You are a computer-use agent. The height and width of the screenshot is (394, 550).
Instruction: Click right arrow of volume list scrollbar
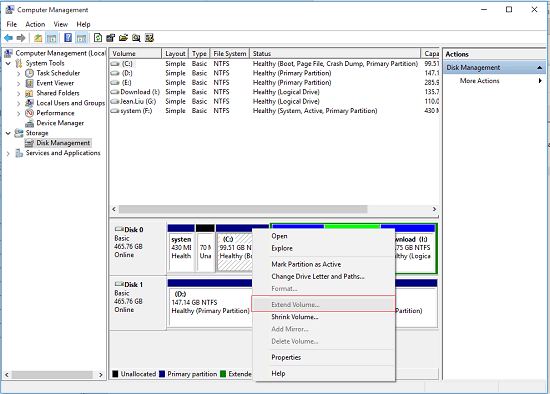pyautogui.click(x=434, y=209)
